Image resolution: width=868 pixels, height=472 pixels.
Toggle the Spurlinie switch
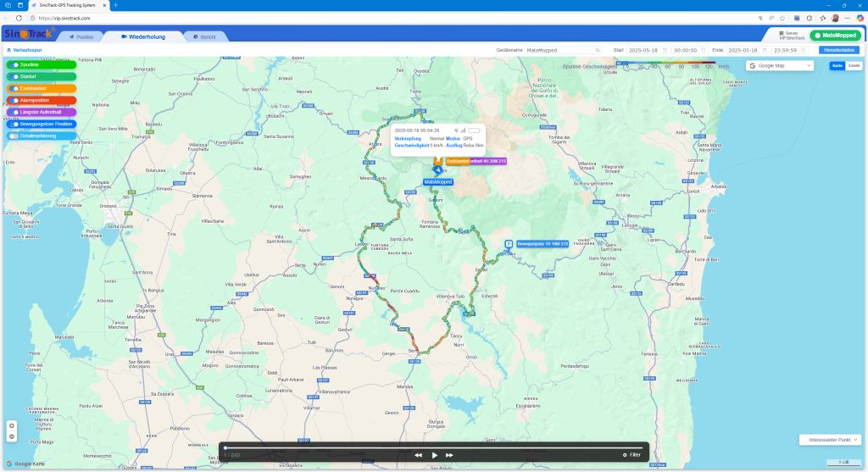[14, 64]
